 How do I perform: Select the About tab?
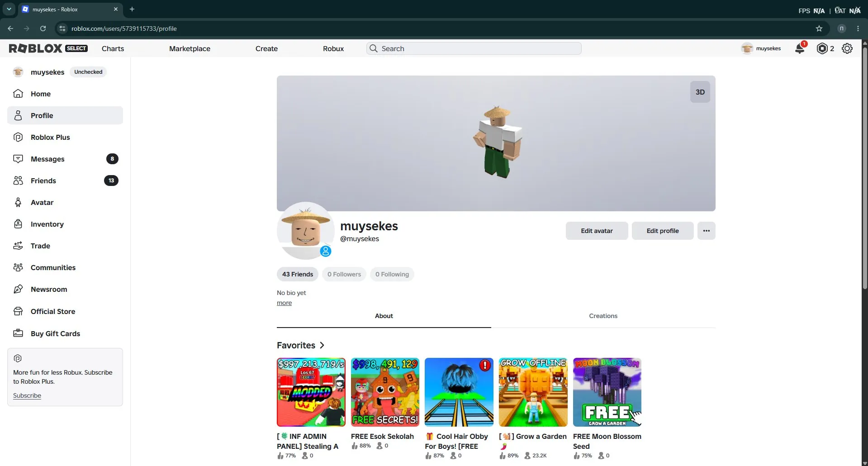pos(384,316)
